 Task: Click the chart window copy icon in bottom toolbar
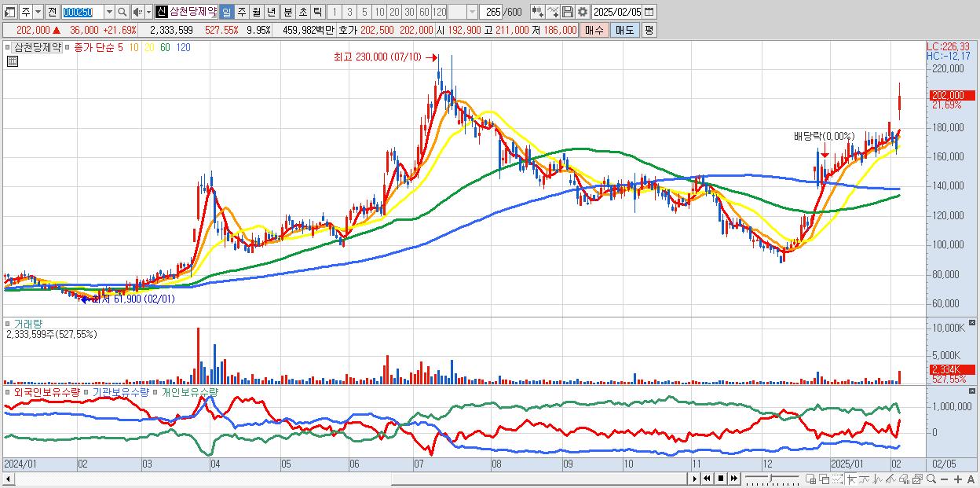pos(917,479)
